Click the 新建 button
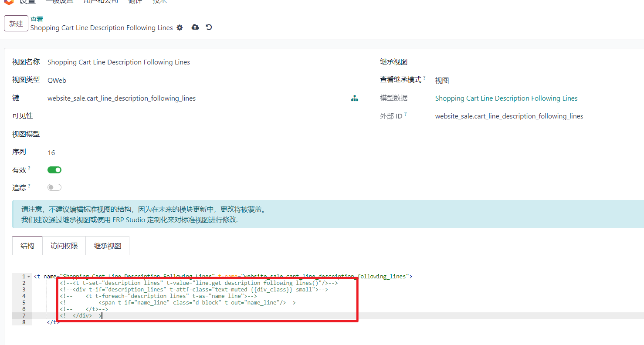 point(16,24)
